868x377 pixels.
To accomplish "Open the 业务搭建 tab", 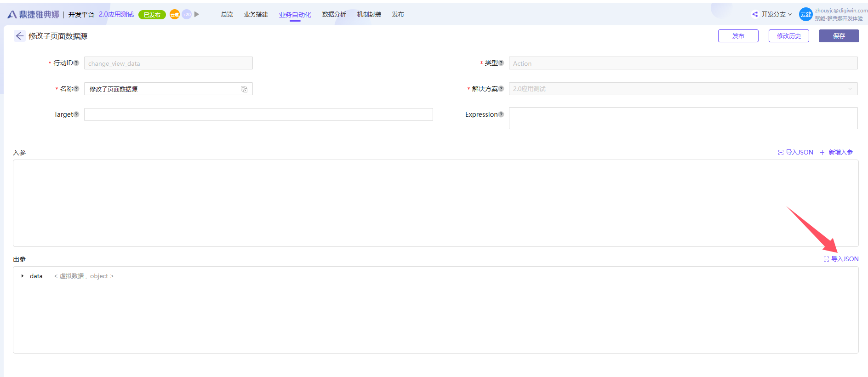I will tap(256, 14).
